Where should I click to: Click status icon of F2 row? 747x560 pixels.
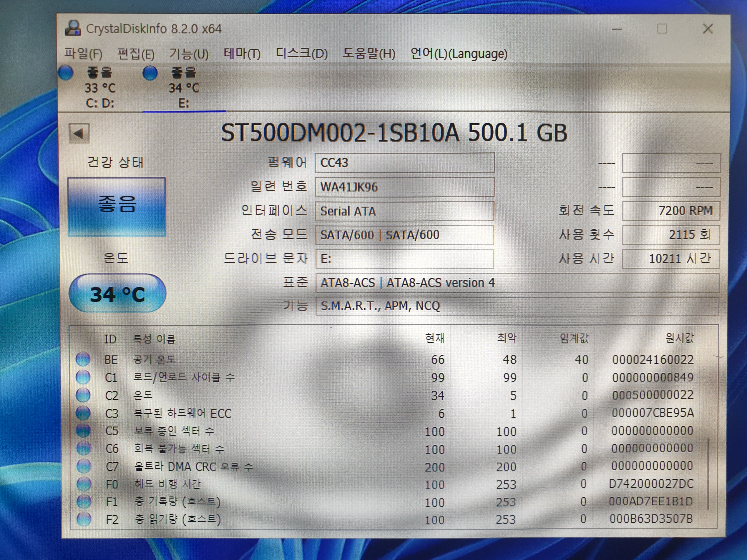[x=84, y=519]
